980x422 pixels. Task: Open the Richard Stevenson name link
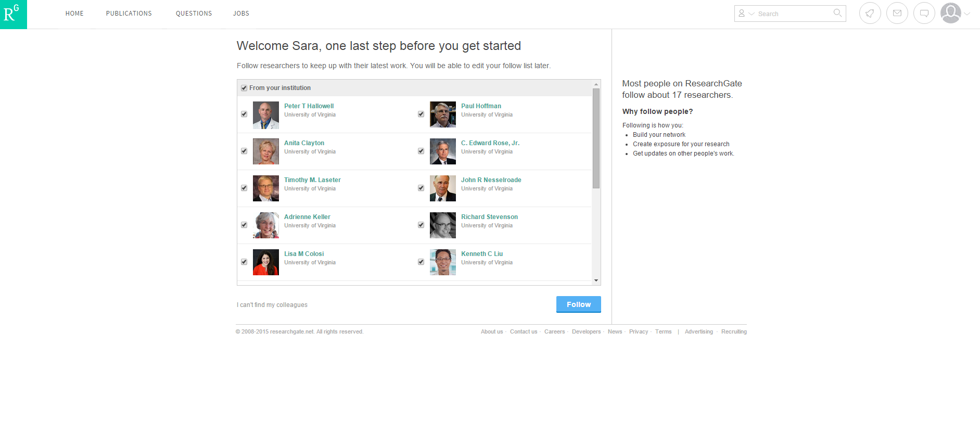click(x=489, y=217)
